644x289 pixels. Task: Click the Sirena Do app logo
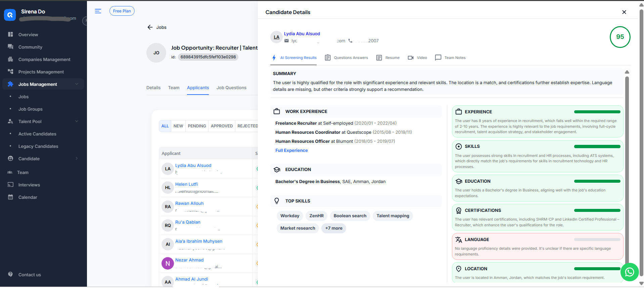click(x=10, y=15)
